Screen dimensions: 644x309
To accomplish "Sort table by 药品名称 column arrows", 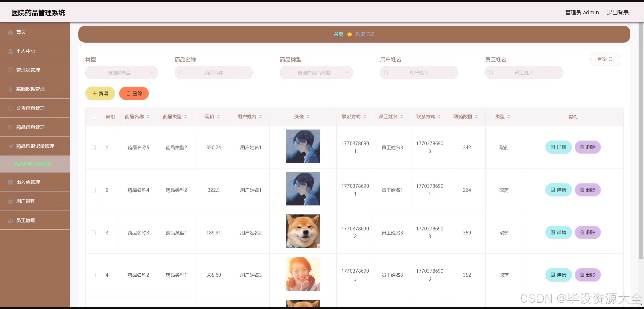I will [x=148, y=117].
